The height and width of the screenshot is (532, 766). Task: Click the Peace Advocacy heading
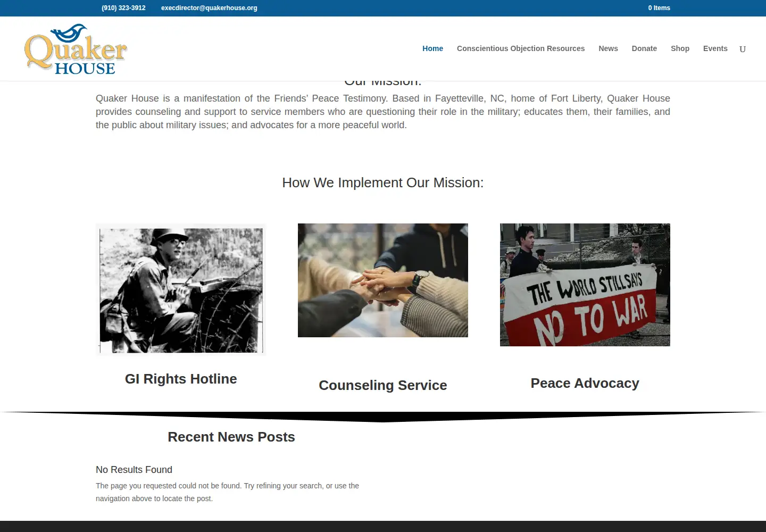[585, 383]
